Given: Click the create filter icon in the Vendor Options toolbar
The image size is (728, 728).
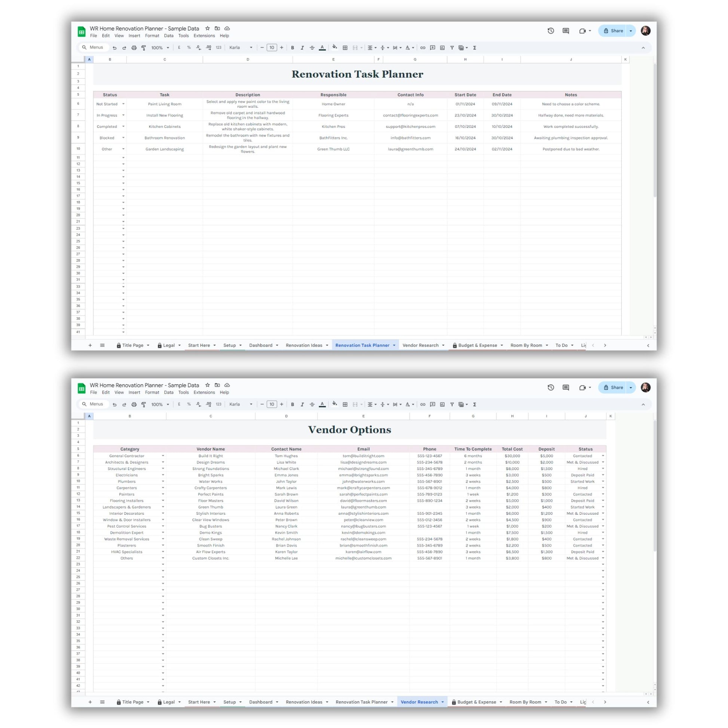Looking at the screenshot, I should click(x=452, y=404).
